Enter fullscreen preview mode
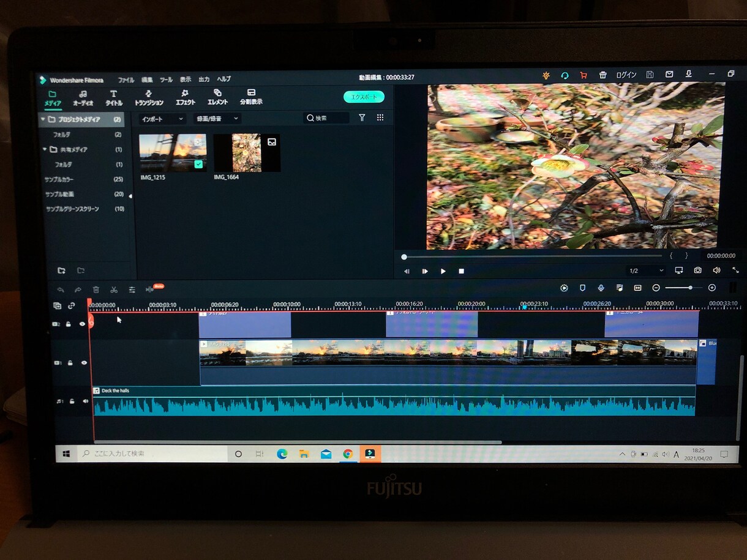The height and width of the screenshot is (560, 747). [735, 271]
